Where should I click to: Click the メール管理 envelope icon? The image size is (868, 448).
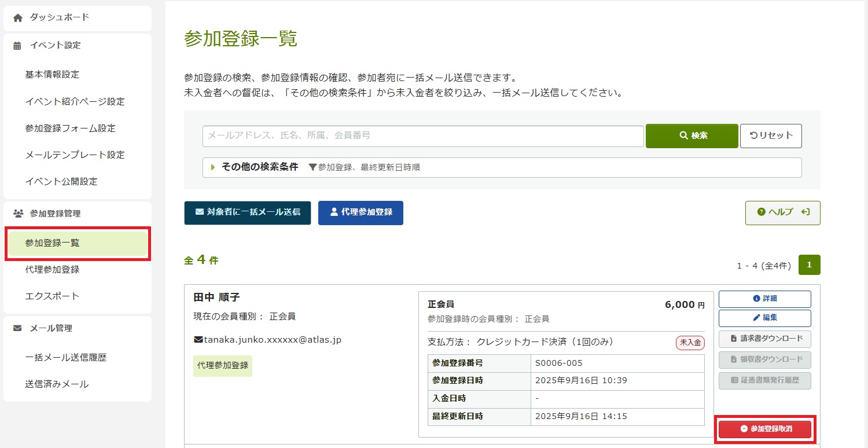pyautogui.click(x=18, y=328)
